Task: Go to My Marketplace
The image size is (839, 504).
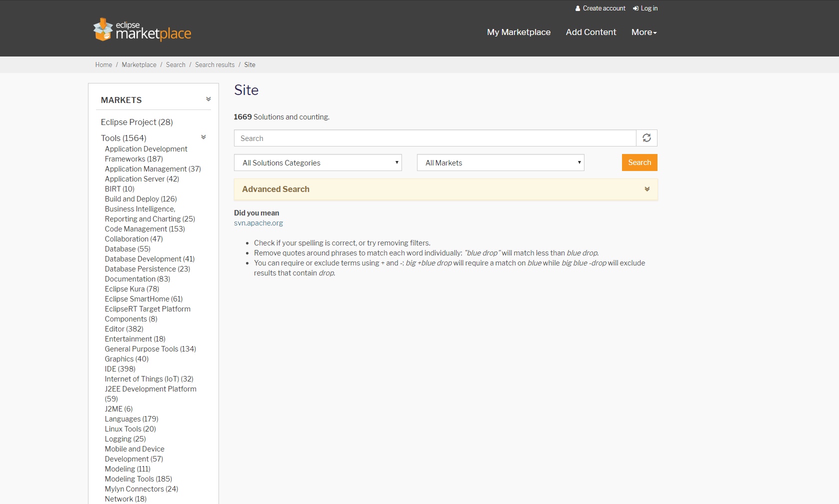Action: [x=518, y=32]
